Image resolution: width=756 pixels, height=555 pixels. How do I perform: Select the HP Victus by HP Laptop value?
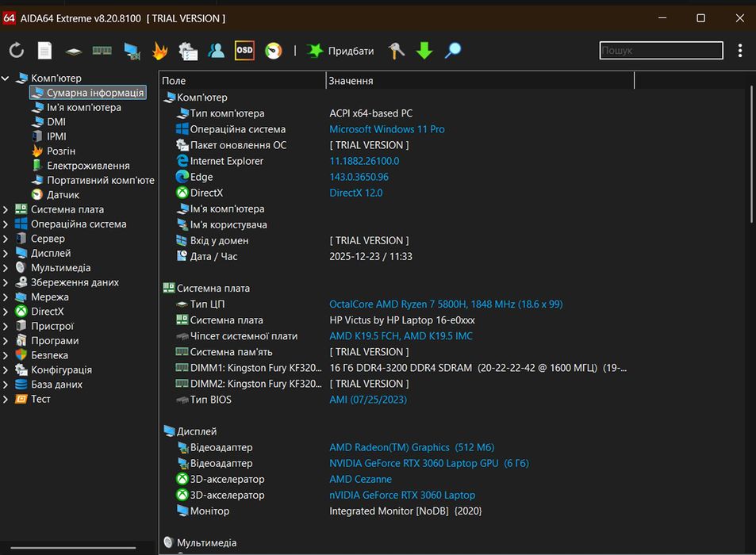click(402, 320)
